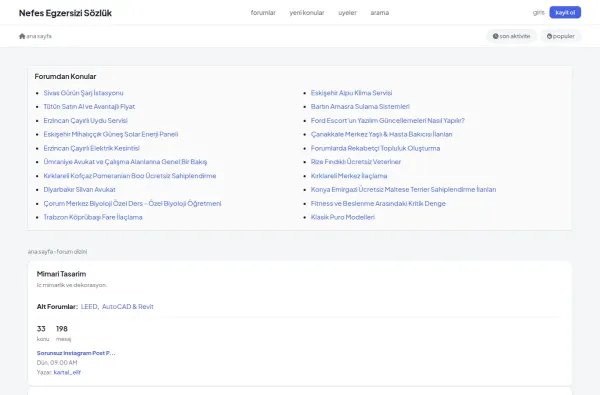Open Sivas Gürün Şarj İstasyonu topic
This screenshot has width=600, height=395.
(x=83, y=93)
